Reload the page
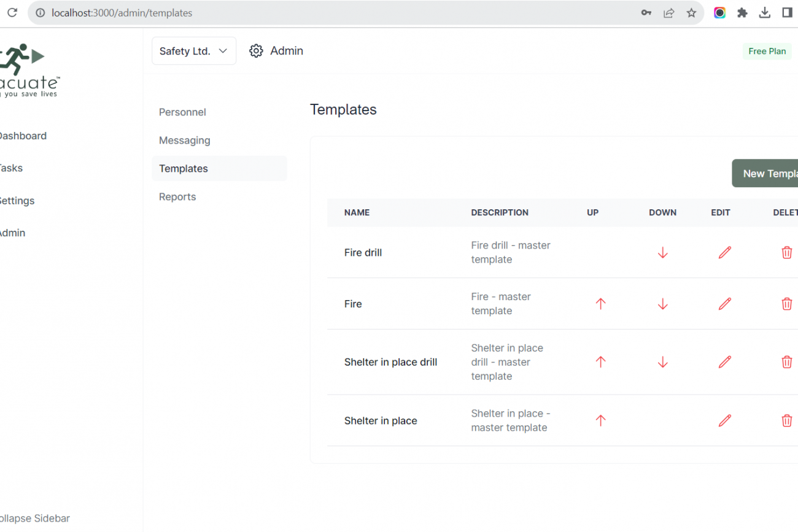 click(12, 13)
